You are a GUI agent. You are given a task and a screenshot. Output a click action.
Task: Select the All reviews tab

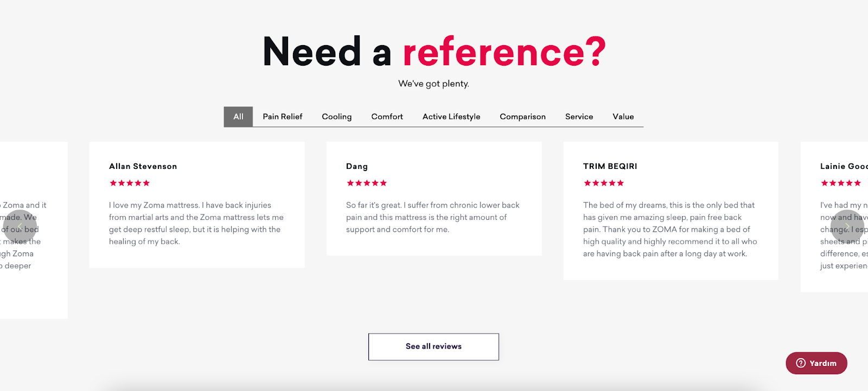pyautogui.click(x=238, y=117)
